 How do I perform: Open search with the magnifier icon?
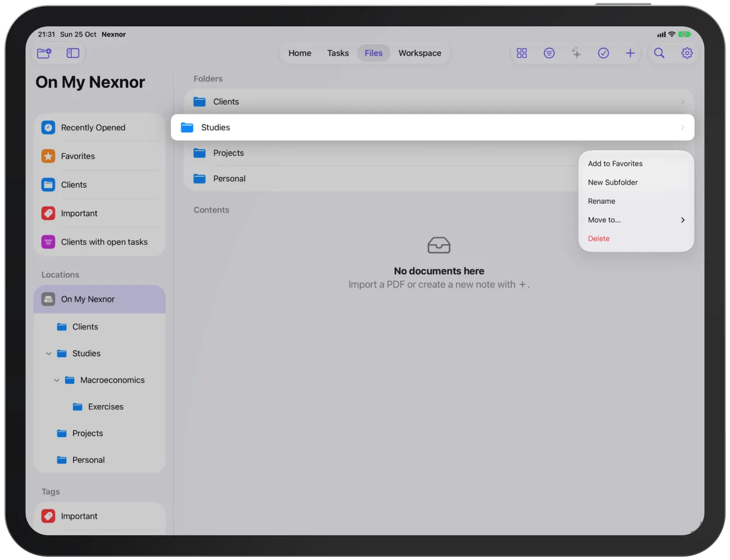(x=659, y=53)
